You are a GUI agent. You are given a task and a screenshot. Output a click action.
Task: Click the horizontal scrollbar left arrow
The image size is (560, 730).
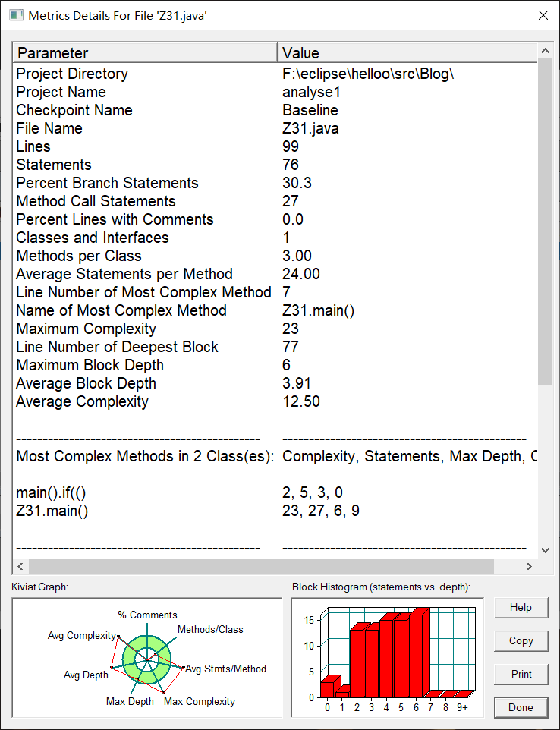[20, 566]
